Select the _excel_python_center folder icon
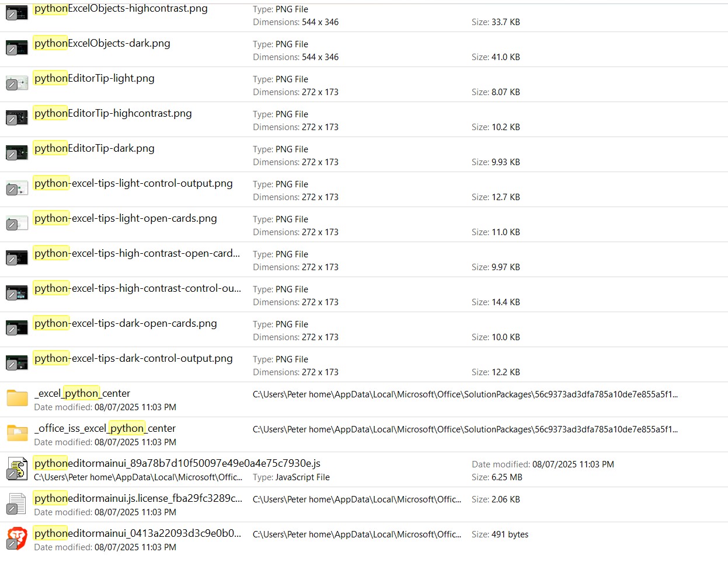This screenshot has width=728, height=573. [x=17, y=398]
